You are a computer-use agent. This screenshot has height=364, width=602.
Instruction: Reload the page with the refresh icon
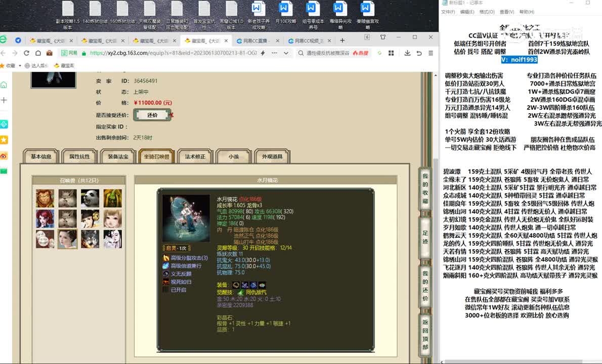pyautogui.click(x=26, y=53)
